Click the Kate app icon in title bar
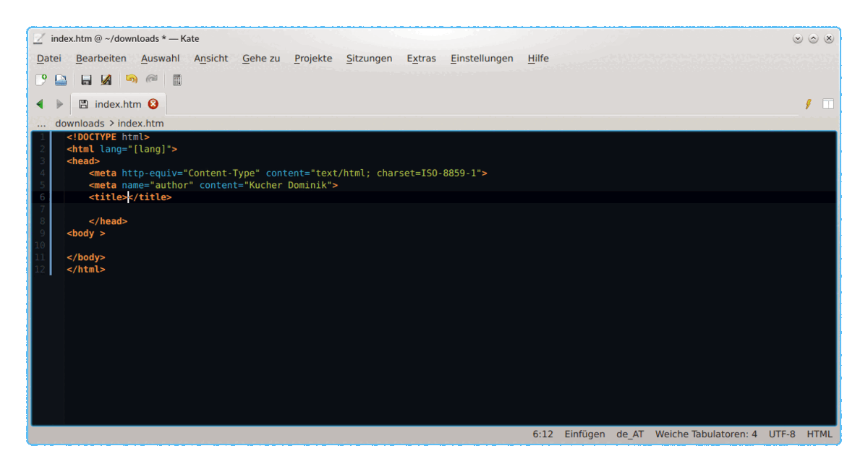This screenshot has height=472, width=868. click(40, 38)
